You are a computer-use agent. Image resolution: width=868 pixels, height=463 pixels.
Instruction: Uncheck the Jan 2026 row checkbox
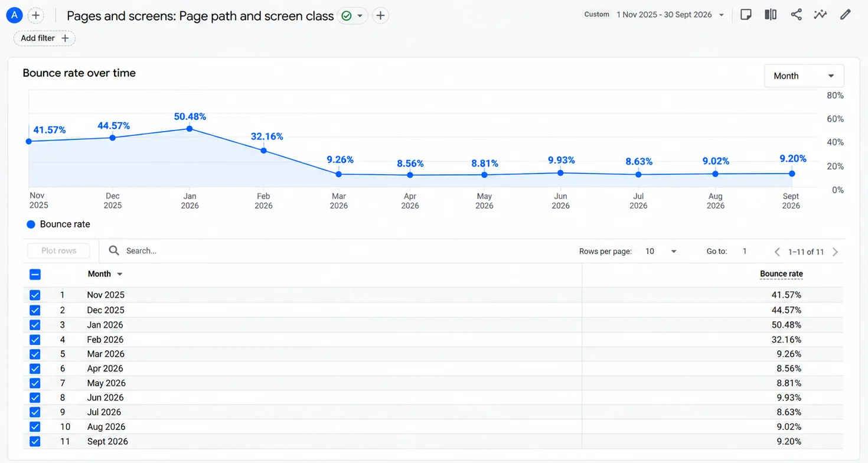click(x=35, y=325)
